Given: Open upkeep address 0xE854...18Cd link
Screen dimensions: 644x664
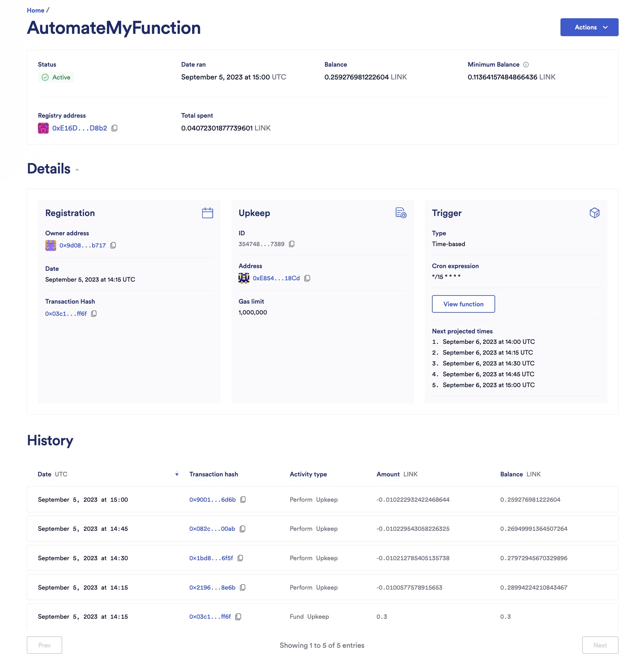Looking at the screenshot, I should tap(276, 278).
